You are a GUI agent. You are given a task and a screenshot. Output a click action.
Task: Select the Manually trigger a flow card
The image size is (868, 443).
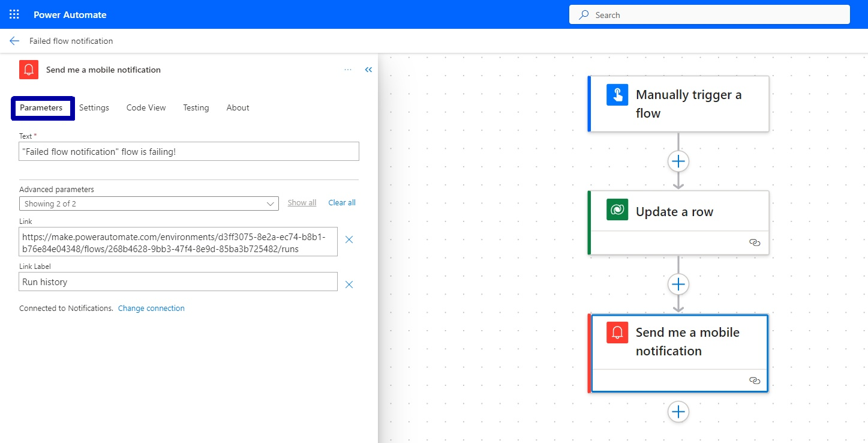pos(678,104)
